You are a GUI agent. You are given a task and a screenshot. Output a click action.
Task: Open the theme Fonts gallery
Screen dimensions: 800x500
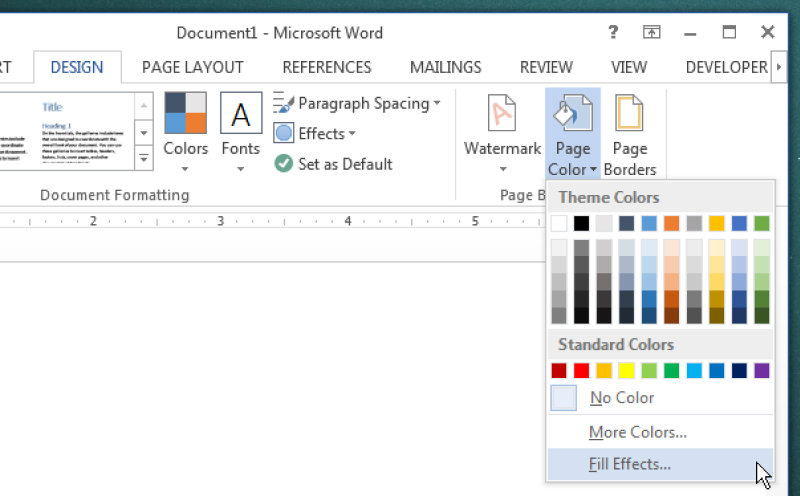[241, 133]
